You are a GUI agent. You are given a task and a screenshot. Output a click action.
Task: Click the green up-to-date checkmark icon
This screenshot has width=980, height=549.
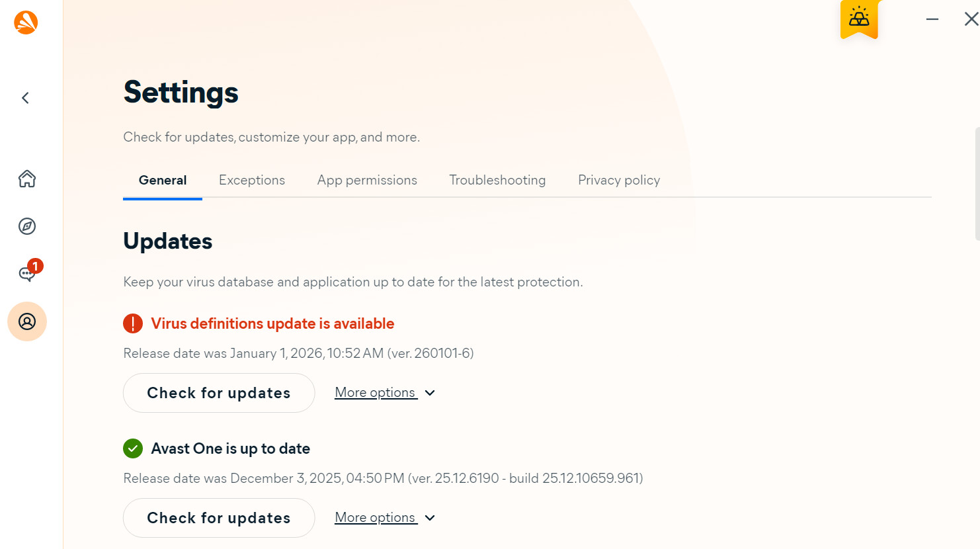[133, 448]
